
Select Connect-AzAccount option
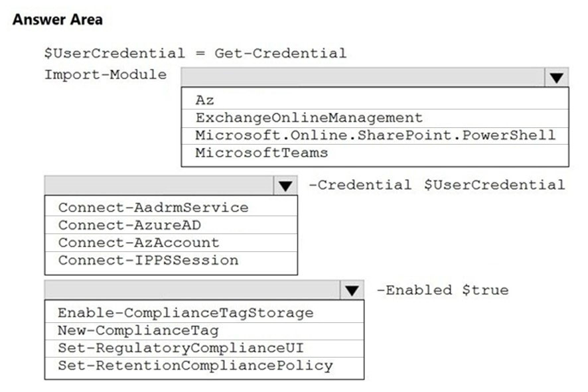coord(171,243)
